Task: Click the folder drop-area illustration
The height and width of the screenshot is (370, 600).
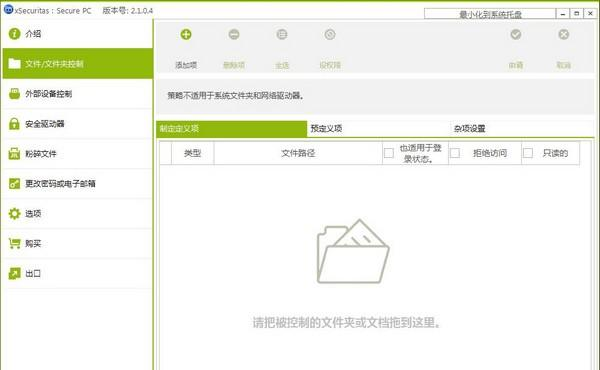Action: pos(353,251)
